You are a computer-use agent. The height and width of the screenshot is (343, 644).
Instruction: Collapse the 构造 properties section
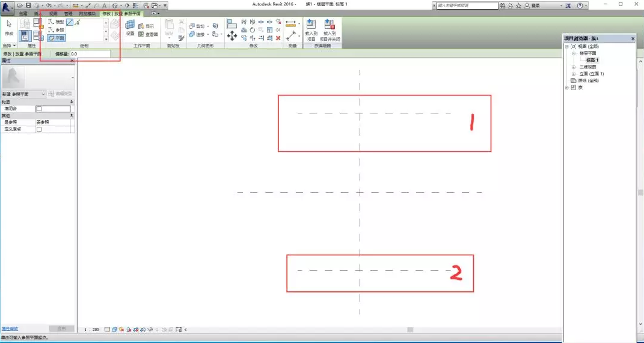coord(72,102)
